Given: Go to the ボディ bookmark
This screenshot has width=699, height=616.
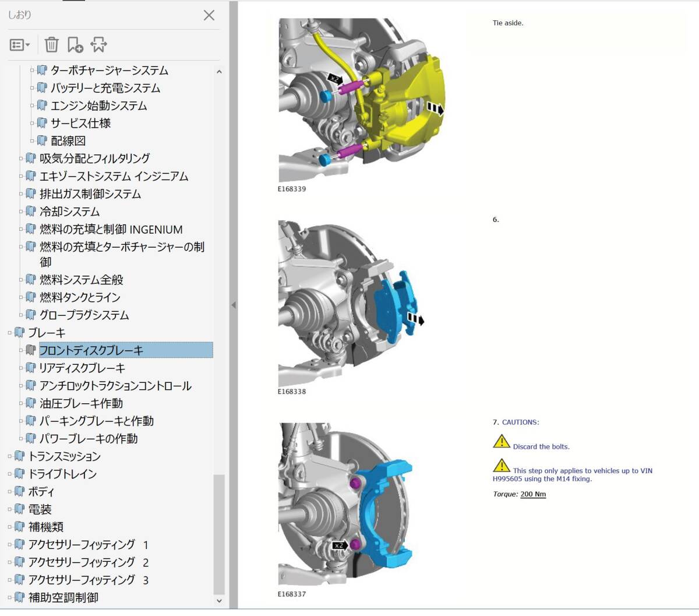Looking at the screenshot, I should pyautogui.click(x=41, y=491).
